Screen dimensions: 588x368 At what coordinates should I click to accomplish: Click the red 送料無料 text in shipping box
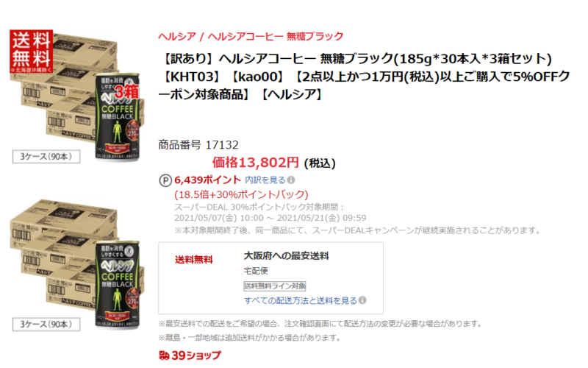(194, 260)
